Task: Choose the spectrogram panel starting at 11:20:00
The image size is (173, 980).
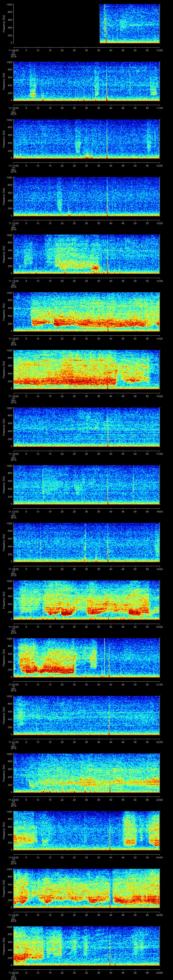Action: coord(87,658)
